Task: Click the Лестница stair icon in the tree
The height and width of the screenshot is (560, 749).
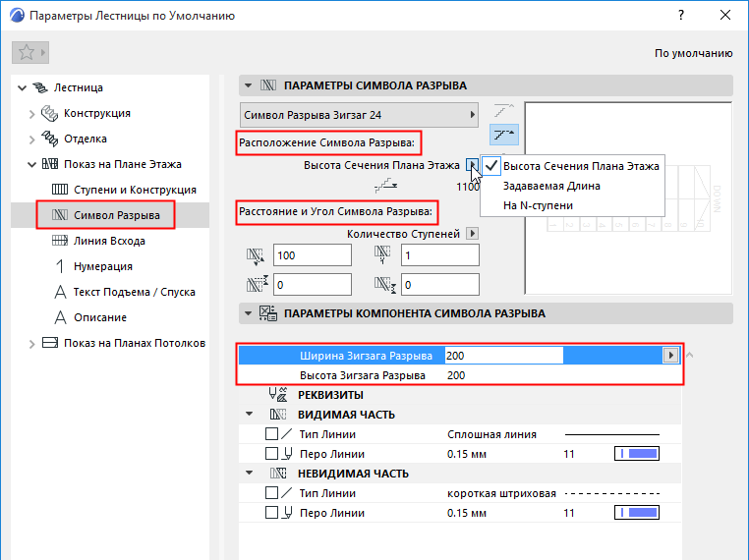Action: pyautogui.click(x=40, y=87)
